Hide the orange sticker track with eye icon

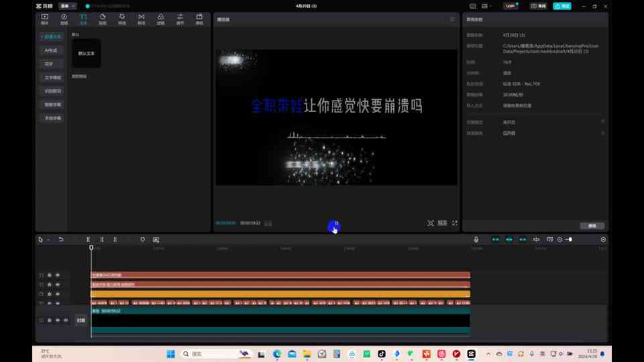[x=58, y=294]
